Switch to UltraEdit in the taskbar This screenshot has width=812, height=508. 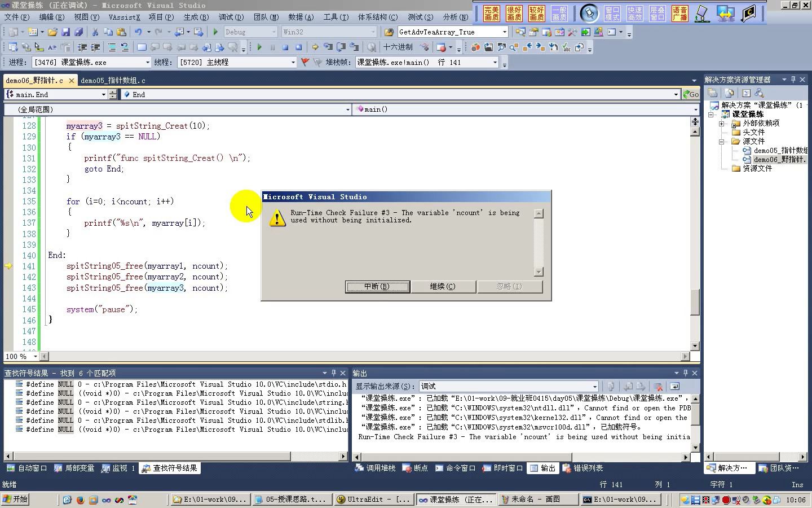tap(373, 500)
